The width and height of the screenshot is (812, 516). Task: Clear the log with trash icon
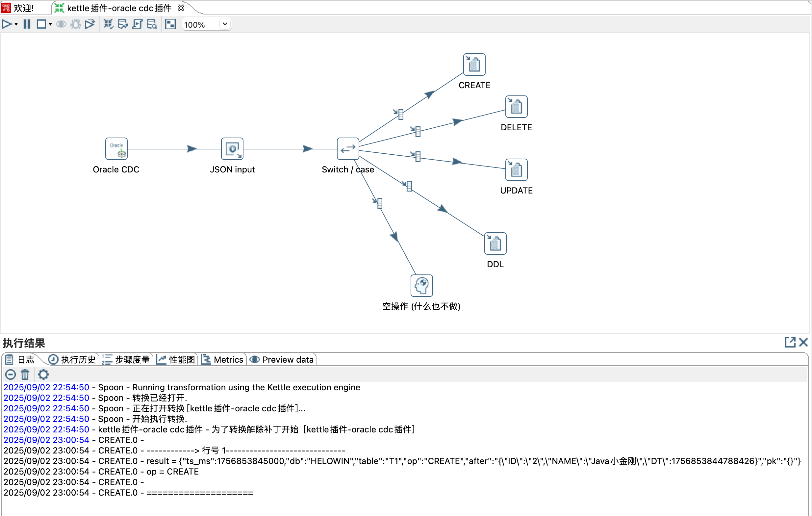(x=25, y=374)
